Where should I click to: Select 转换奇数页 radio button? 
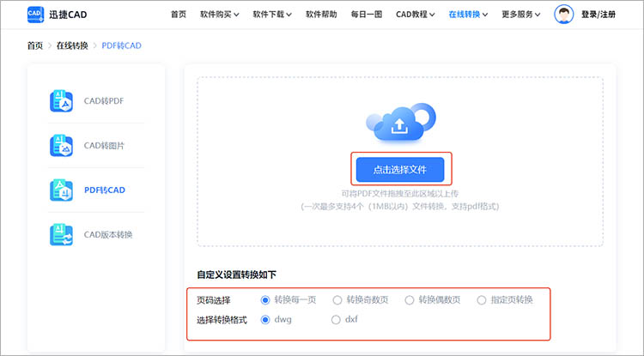[x=337, y=300]
